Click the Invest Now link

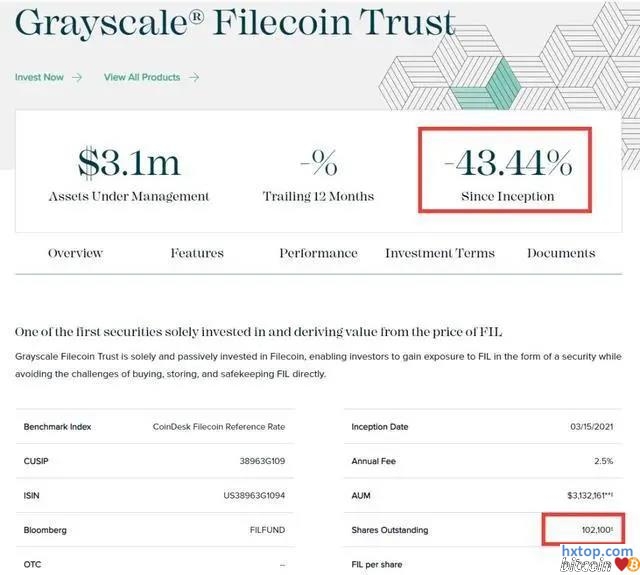click(x=39, y=77)
